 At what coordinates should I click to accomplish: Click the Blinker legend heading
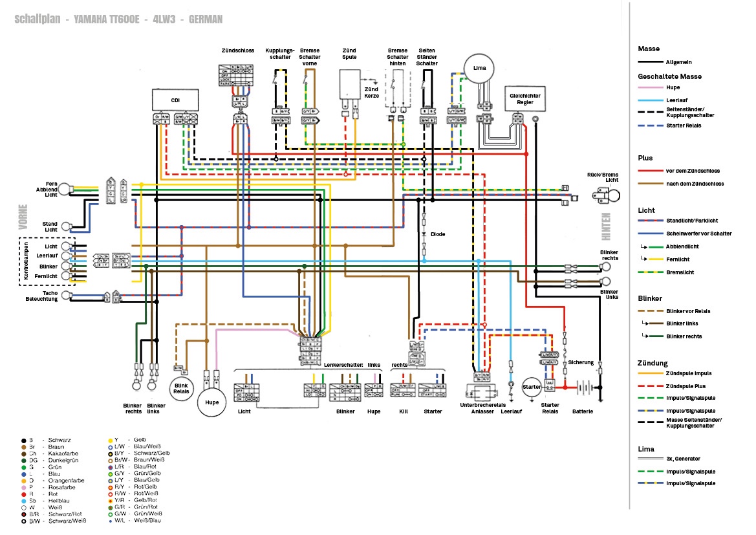(649, 298)
